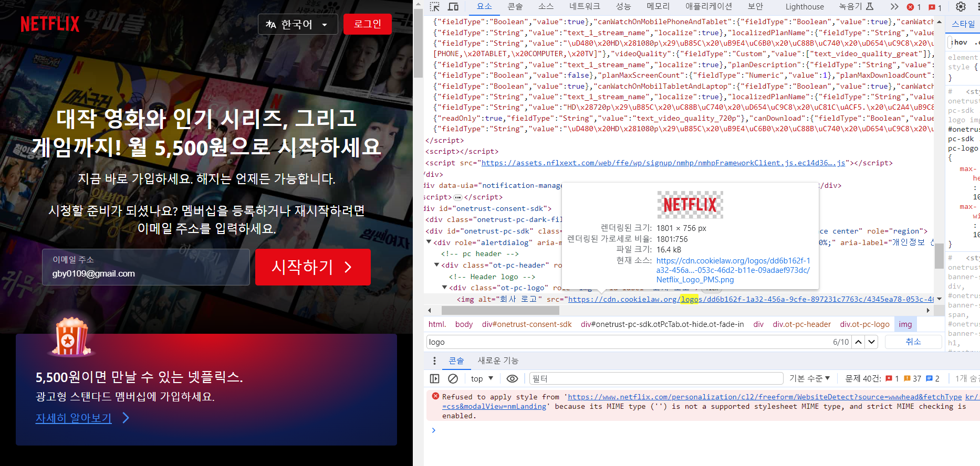Toggle the device toolbar icon
The width and height of the screenshot is (980, 466).
(x=453, y=7)
